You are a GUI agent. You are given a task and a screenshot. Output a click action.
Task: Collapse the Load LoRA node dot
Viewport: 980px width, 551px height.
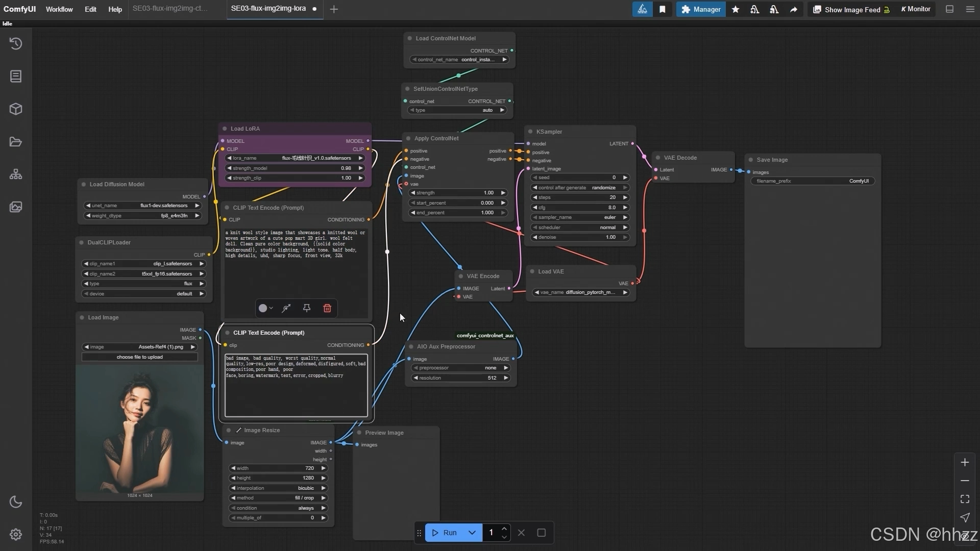point(225,129)
